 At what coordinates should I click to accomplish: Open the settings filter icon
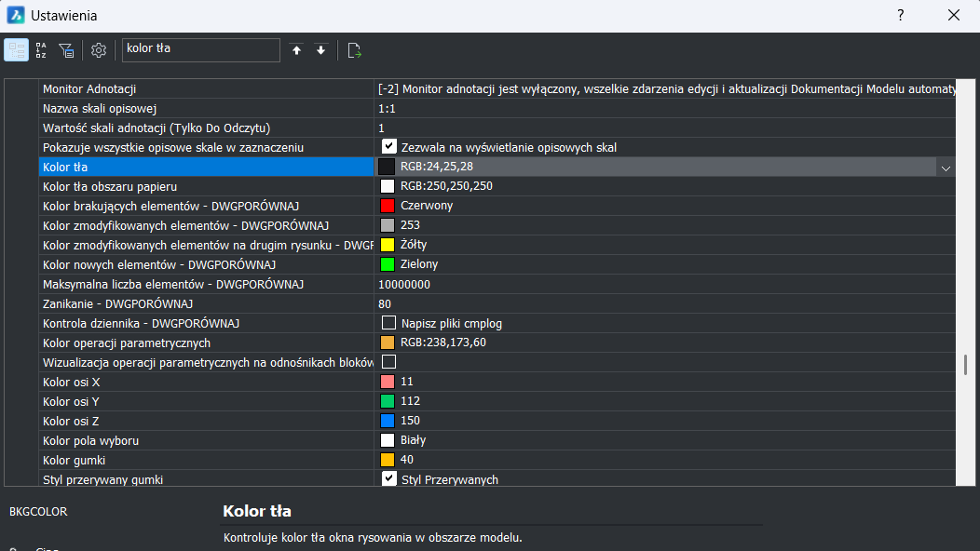[x=66, y=50]
